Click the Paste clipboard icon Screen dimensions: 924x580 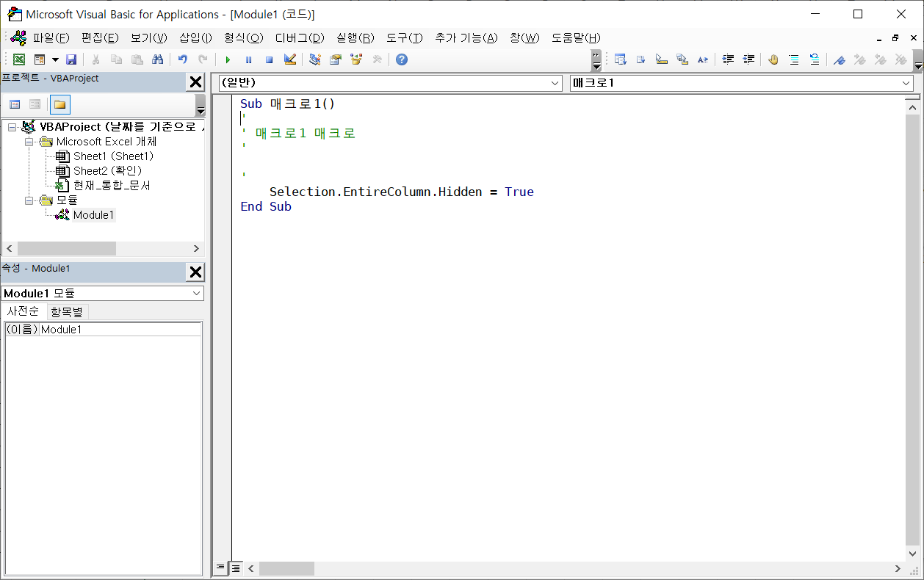(x=137, y=59)
